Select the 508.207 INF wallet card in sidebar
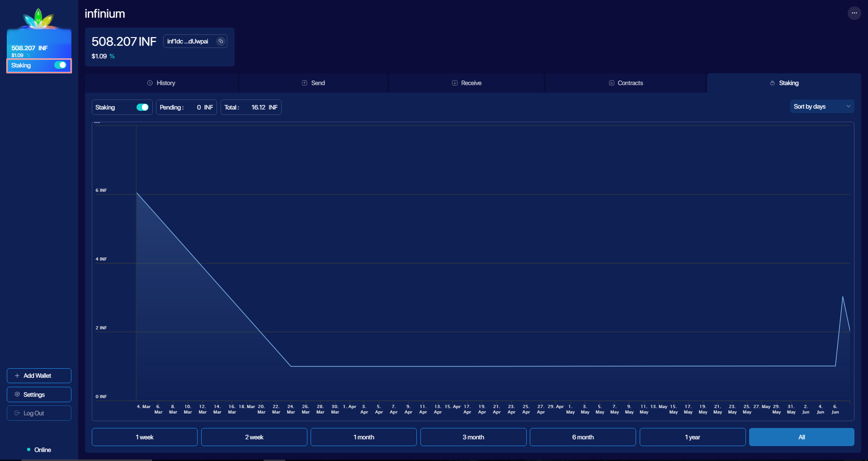Image resolution: width=868 pixels, height=461 pixels. [39, 50]
